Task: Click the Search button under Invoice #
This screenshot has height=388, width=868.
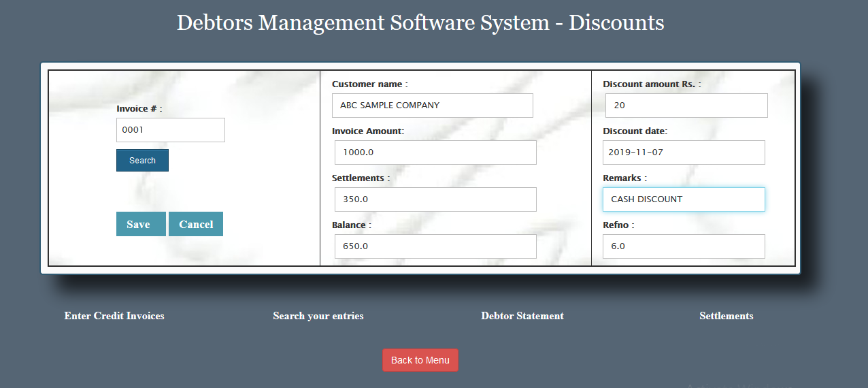Action: (142, 161)
